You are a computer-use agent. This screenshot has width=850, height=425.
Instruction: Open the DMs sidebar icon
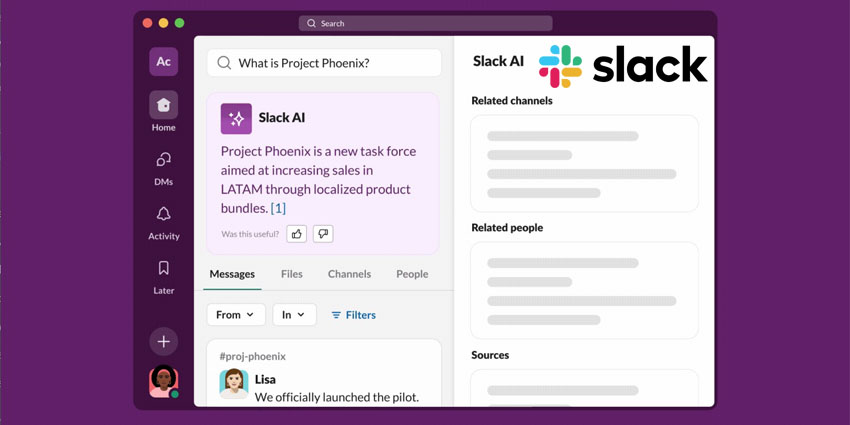[x=164, y=159]
